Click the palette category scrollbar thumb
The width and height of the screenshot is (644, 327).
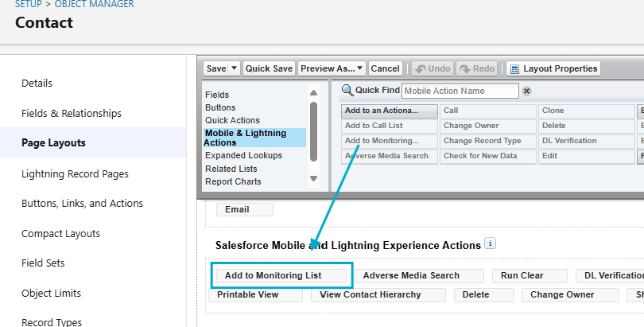coord(314,131)
